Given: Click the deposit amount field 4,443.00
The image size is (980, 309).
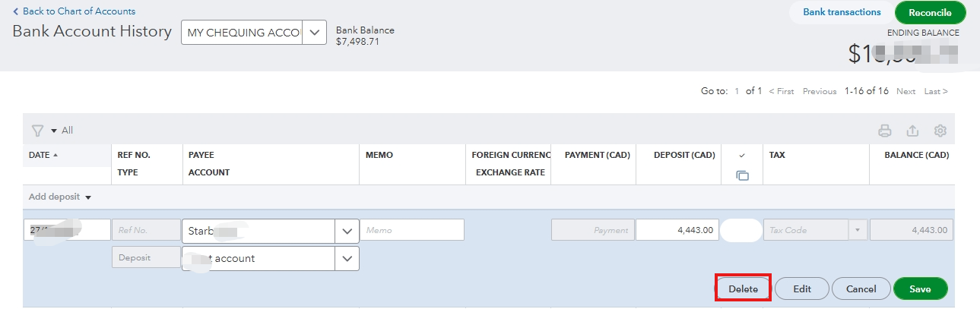Looking at the screenshot, I should coord(678,230).
